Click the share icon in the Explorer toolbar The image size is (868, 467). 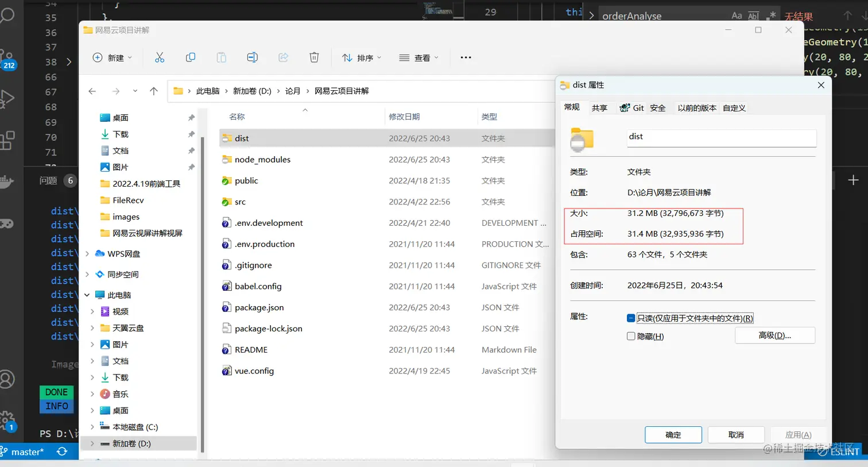(283, 57)
